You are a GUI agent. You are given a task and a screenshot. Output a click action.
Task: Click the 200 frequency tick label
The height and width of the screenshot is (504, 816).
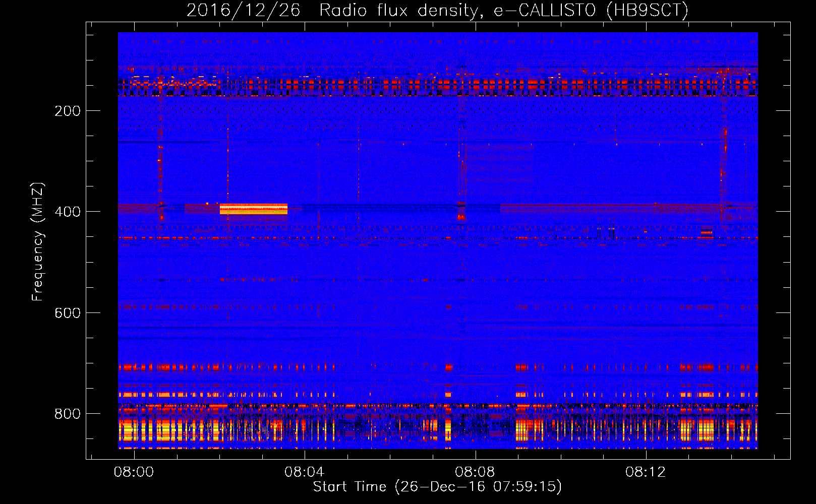tap(68, 111)
